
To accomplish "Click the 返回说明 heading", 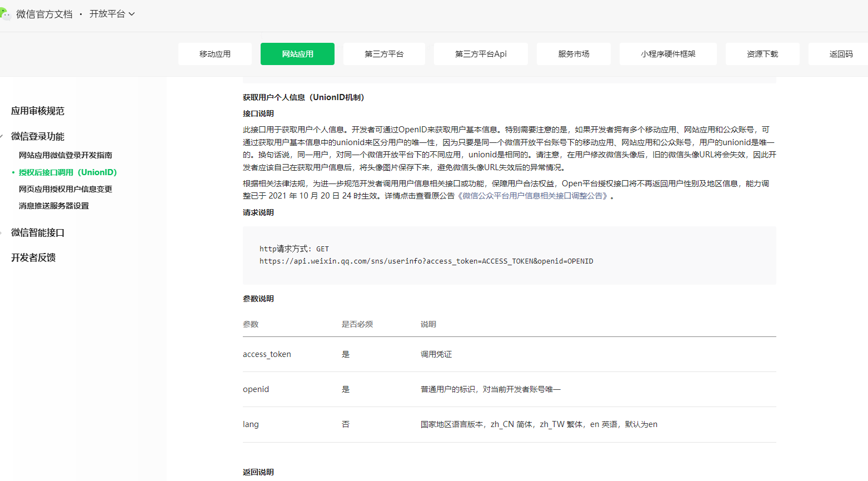I will click(x=258, y=472).
